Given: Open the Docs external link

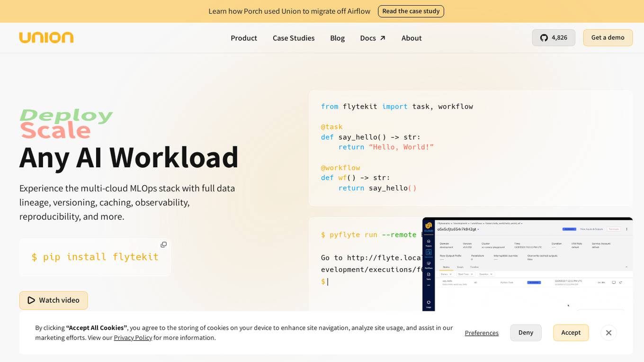Looking at the screenshot, I should (373, 38).
